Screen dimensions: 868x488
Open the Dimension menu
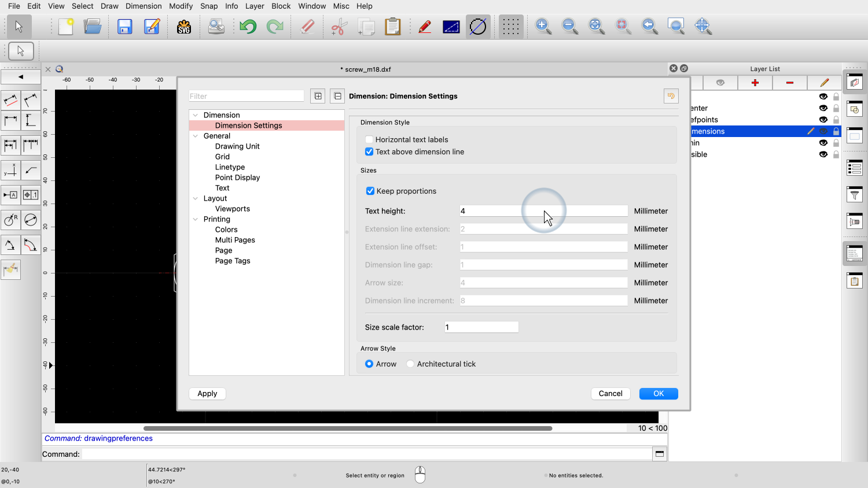pyautogui.click(x=144, y=6)
